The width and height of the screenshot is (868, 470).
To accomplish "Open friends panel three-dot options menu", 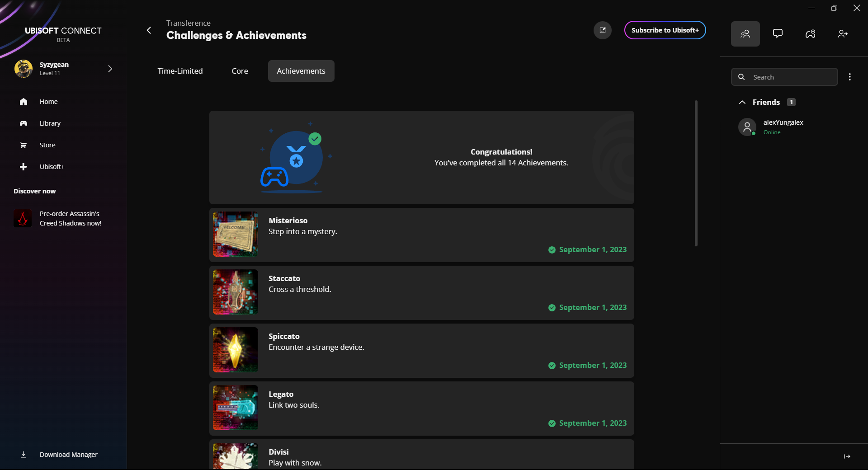I will [850, 77].
